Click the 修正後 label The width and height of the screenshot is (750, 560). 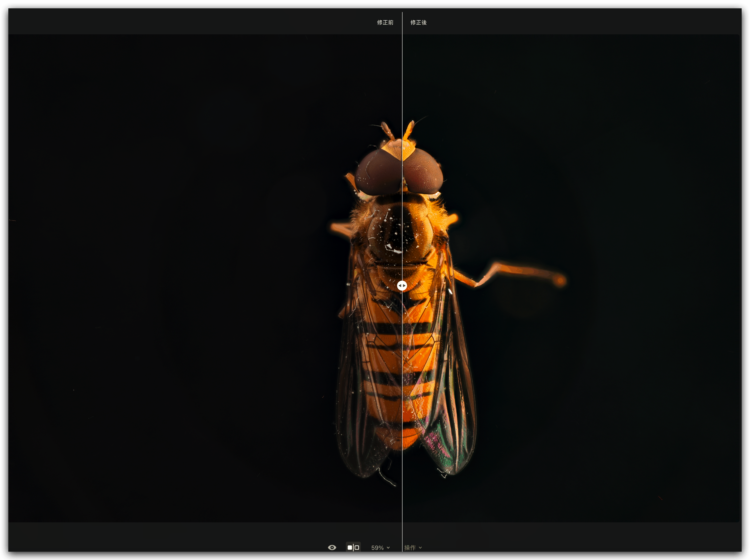pyautogui.click(x=418, y=22)
